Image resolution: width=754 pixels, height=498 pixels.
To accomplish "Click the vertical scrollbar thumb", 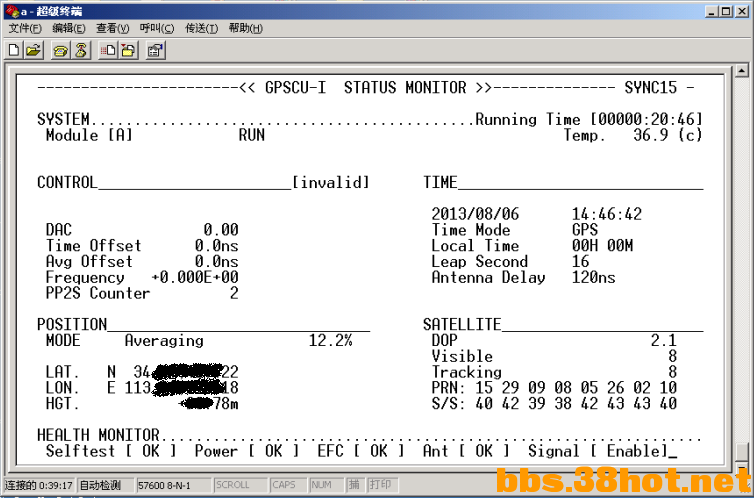I will click(741, 452).
